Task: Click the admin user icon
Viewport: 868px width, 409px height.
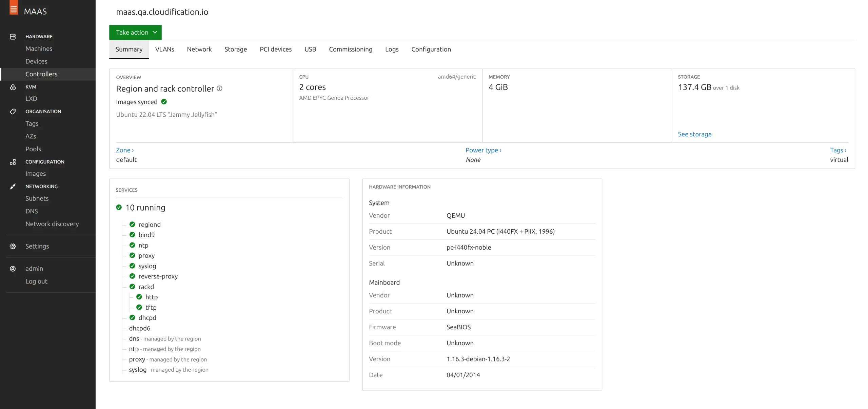Action: (13, 269)
